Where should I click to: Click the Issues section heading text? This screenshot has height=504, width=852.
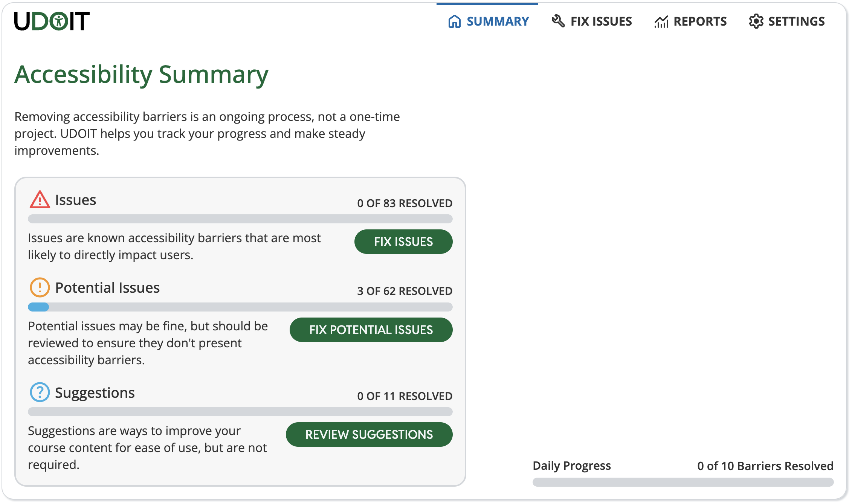(75, 200)
